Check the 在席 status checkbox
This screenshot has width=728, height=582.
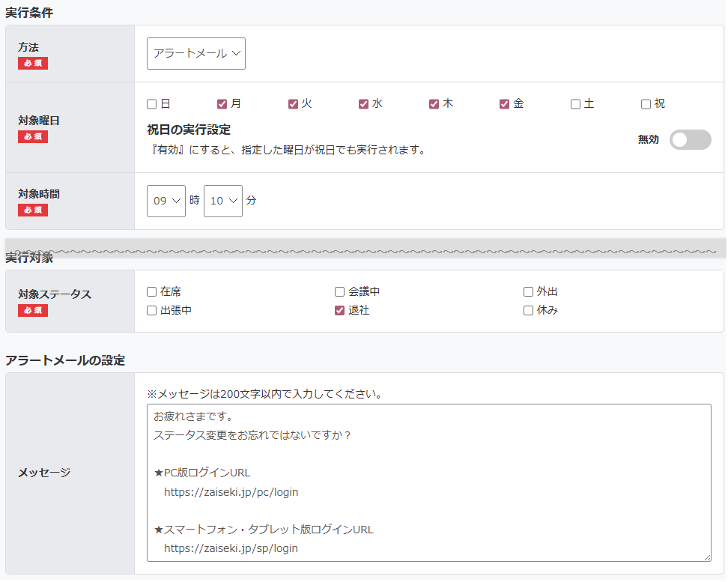coord(152,292)
